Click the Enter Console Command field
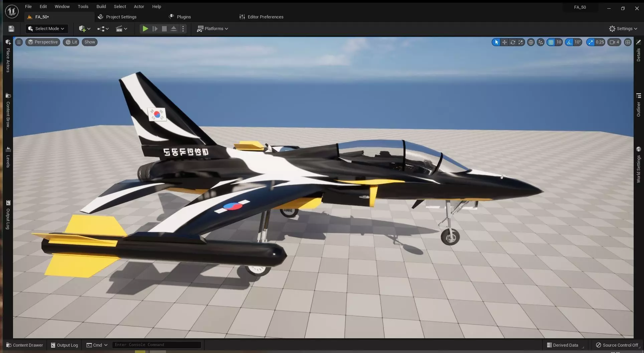The height and width of the screenshot is (353, 644). [157, 345]
